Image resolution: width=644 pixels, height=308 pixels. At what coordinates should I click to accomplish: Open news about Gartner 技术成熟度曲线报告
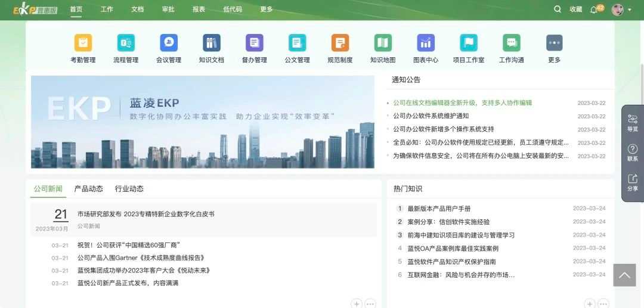141,258
